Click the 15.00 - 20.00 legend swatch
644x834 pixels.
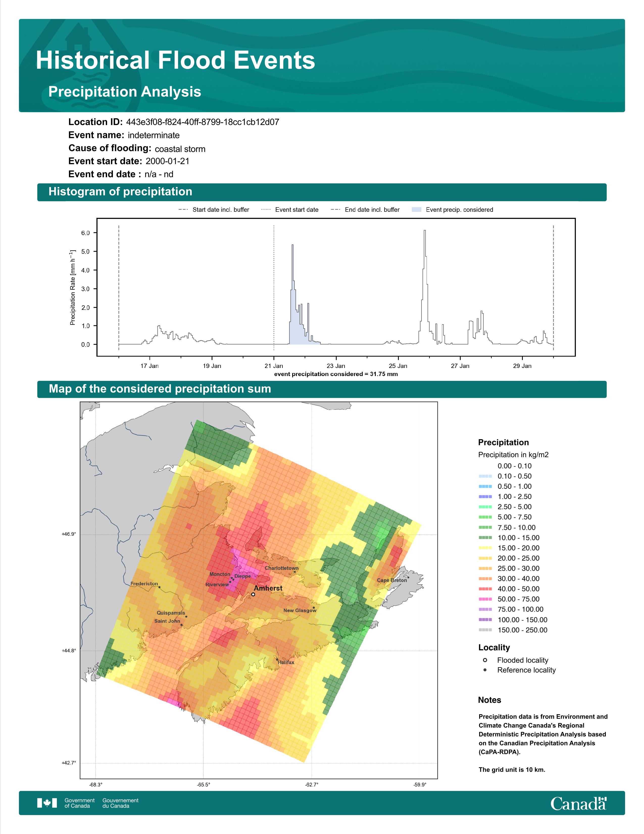(x=485, y=548)
